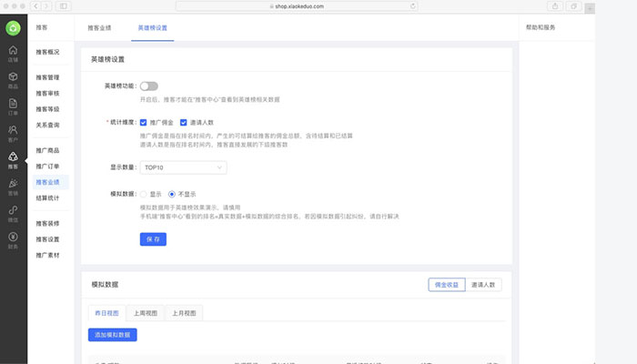The height and width of the screenshot is (364, 637).
Task: Open the 店铺 (Shop) sidebar icon
Action: [x=13, y=53]
